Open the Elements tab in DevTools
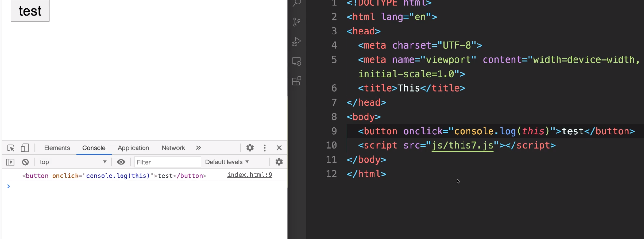The image size is (644, 239). pos(57,148)
